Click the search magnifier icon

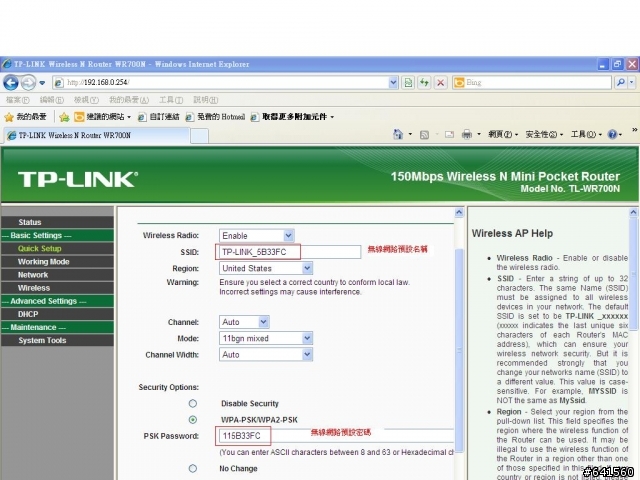point(621,82)
